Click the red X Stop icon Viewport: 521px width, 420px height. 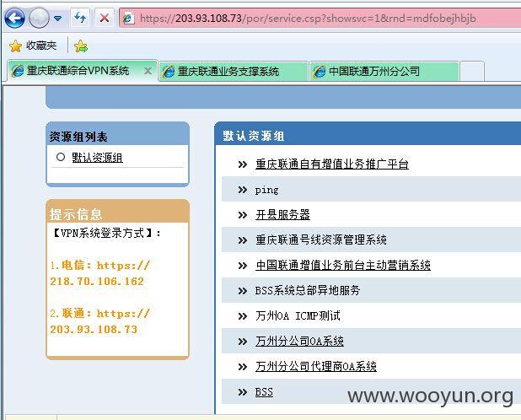(105, 18)
